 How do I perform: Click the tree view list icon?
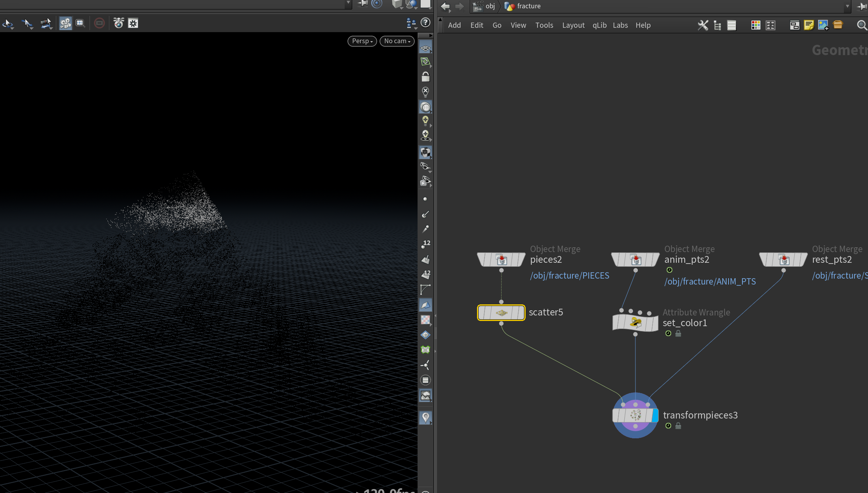[717, 25]
